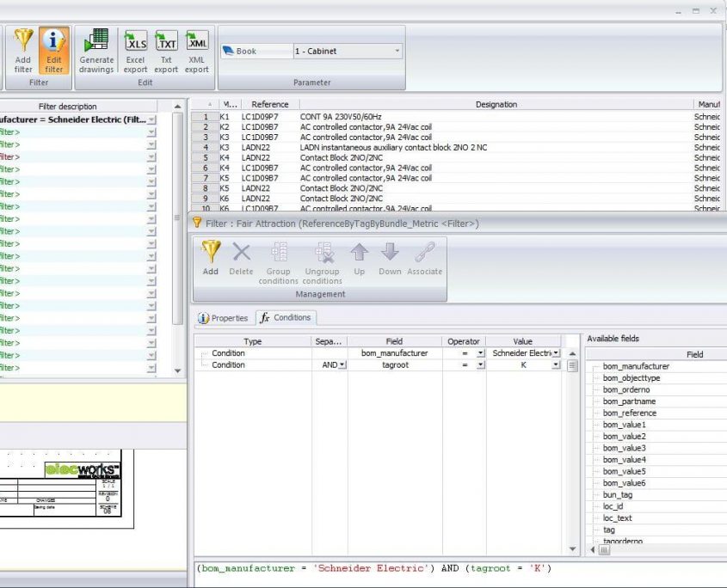Select loc_id field
The width and height of the screenshot is (727, 588).
[x=613, y=506]
